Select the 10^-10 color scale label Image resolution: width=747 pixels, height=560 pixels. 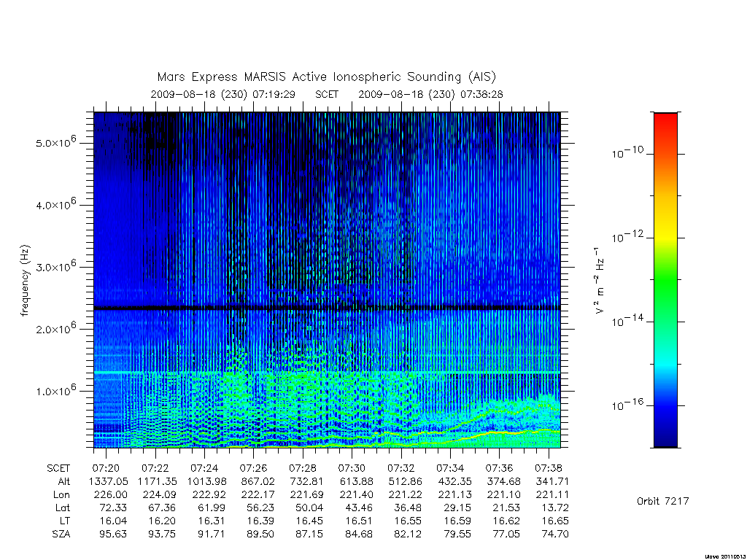627,152
